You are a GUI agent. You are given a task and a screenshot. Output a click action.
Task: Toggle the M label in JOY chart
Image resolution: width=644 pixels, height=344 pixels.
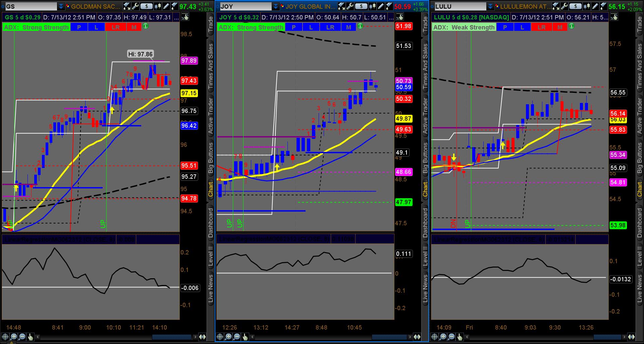click(x=349, y=27)
